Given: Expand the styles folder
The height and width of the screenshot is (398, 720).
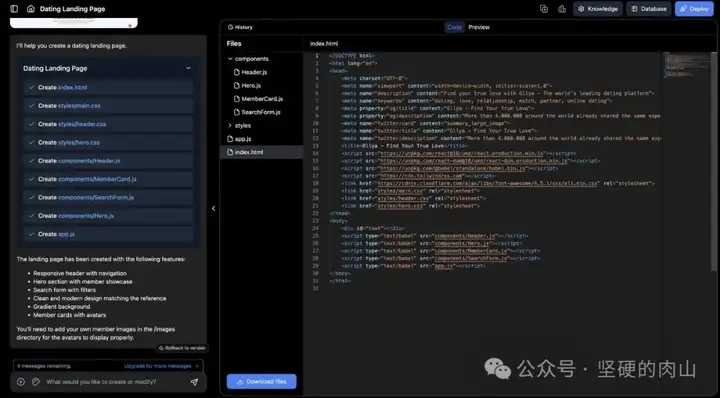Looking at the screenshot, I should pyautogui.click(x=230, y=125).
